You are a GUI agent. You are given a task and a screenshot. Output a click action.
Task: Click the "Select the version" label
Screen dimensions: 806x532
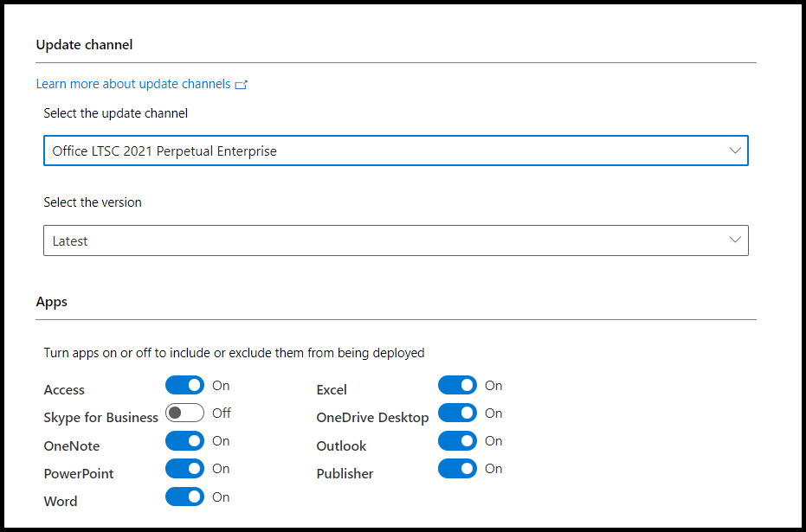93,202
